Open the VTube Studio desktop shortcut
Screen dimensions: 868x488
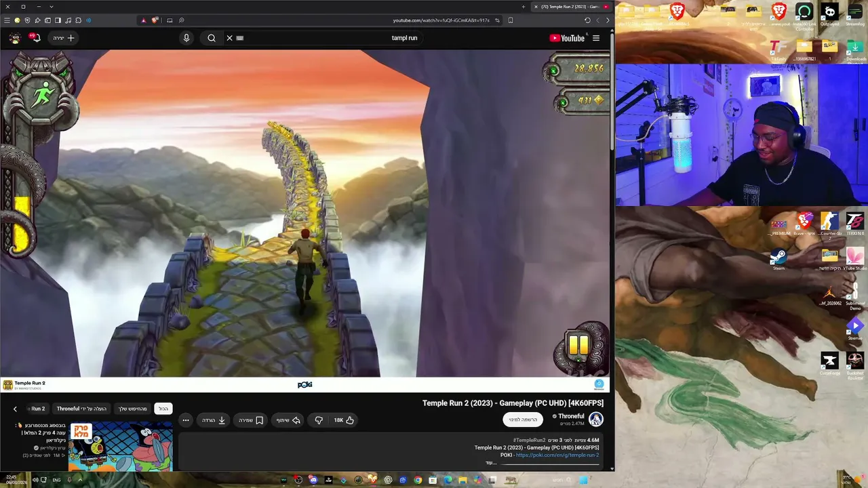855,258
